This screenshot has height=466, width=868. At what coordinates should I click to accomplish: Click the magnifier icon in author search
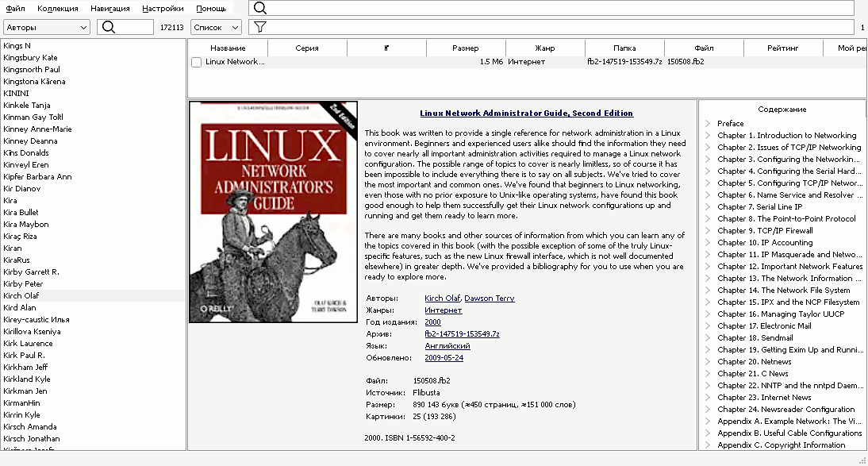109,27
